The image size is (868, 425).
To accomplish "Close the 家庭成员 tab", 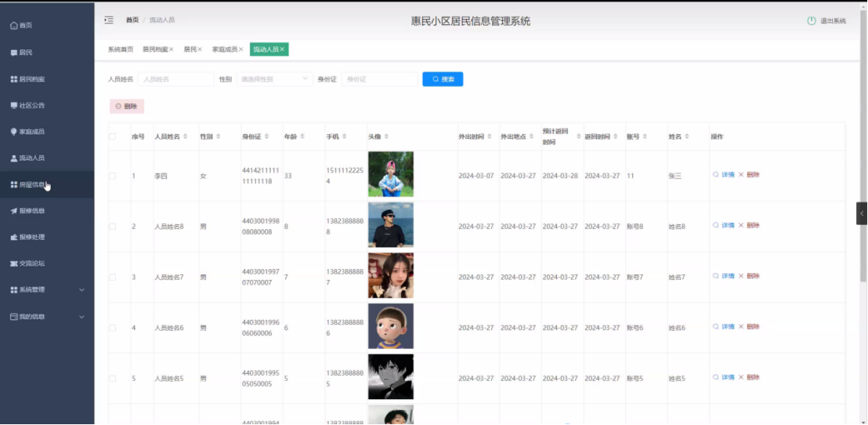I will (x=241, y=49).
